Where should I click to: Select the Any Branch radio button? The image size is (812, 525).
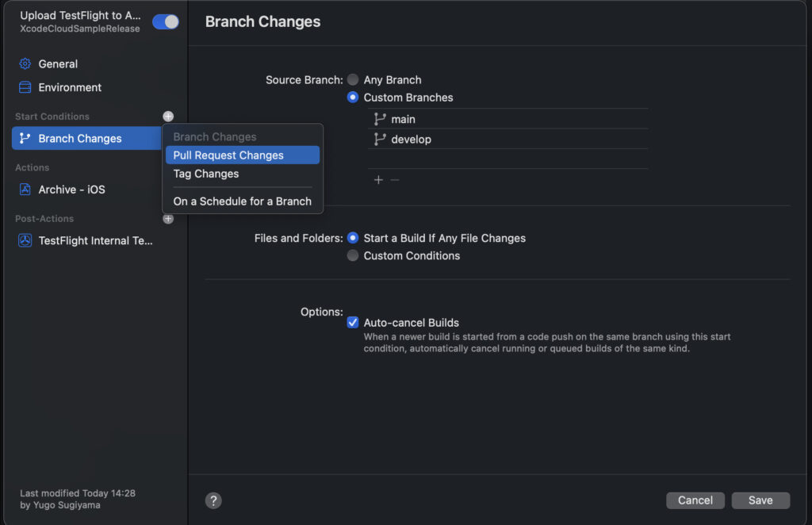[x=353, y=79]
